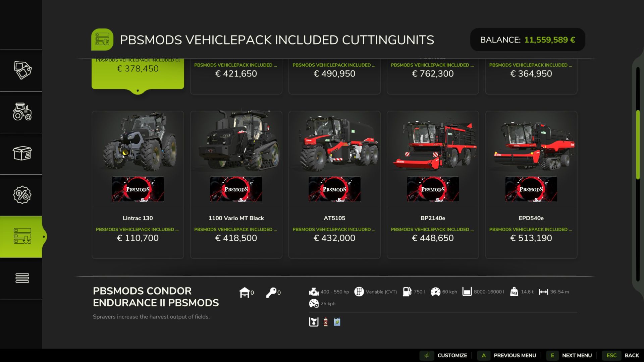Select the AT5105 vehicle card
644x362 pixels.
click(334, 185)
